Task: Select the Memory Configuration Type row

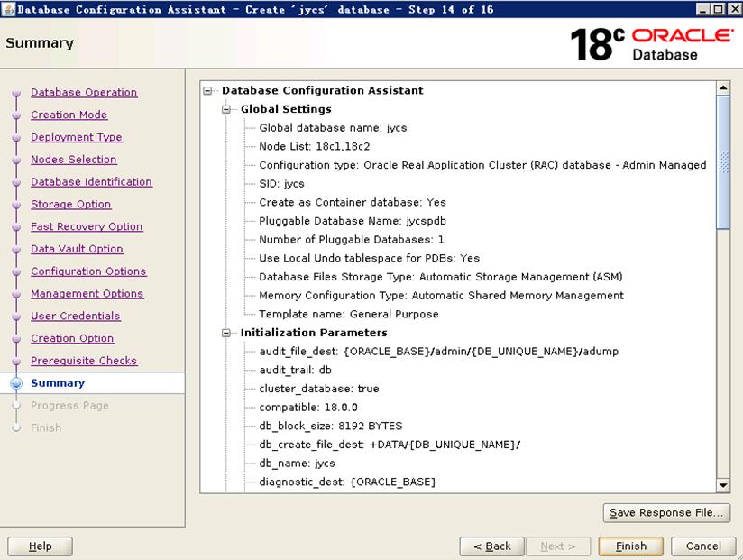Action: coord(441,296)
